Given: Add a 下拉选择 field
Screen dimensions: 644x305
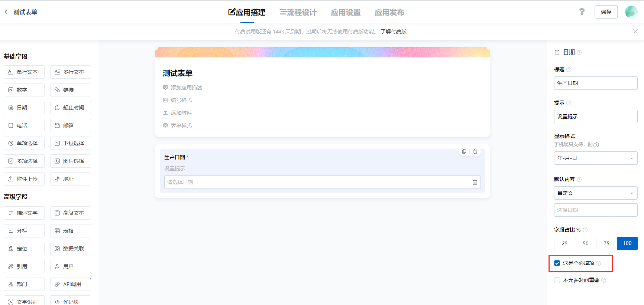Looking at the screenshot, I should pos(71,143).
